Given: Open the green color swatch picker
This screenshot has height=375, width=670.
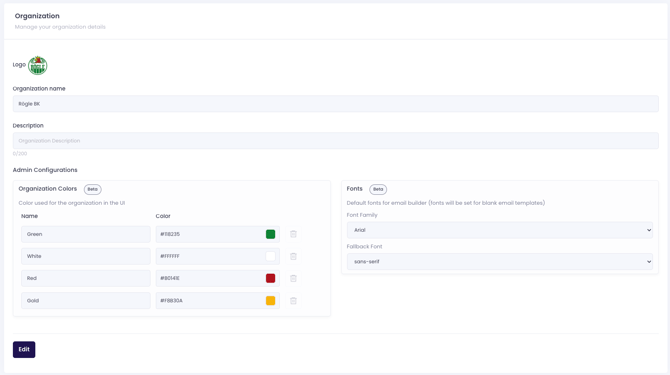Looking at the screenshot, I should [x=270, y=234].
